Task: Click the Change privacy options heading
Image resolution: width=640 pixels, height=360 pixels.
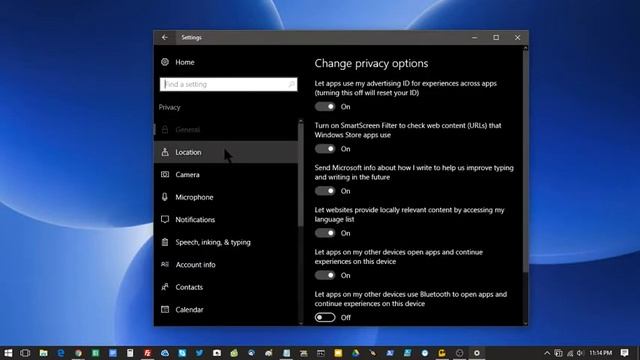Action: pos(371,63)
